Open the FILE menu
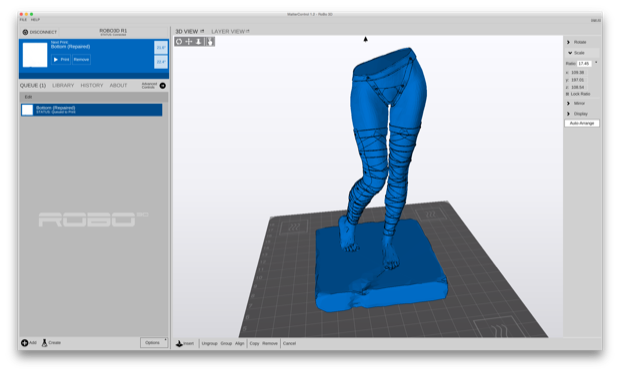The height and width of the screenshot is (374, 620). coord(23,19)
